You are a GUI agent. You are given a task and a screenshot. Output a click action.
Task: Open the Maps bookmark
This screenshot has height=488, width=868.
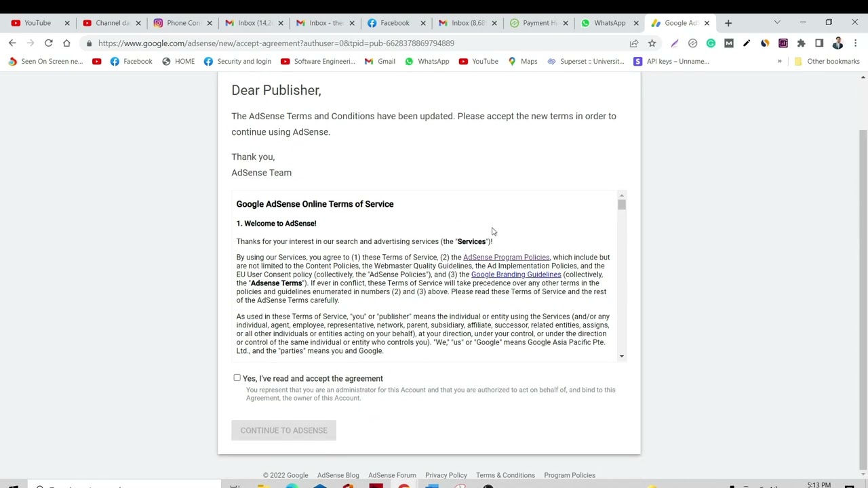(x=523, y=62)
